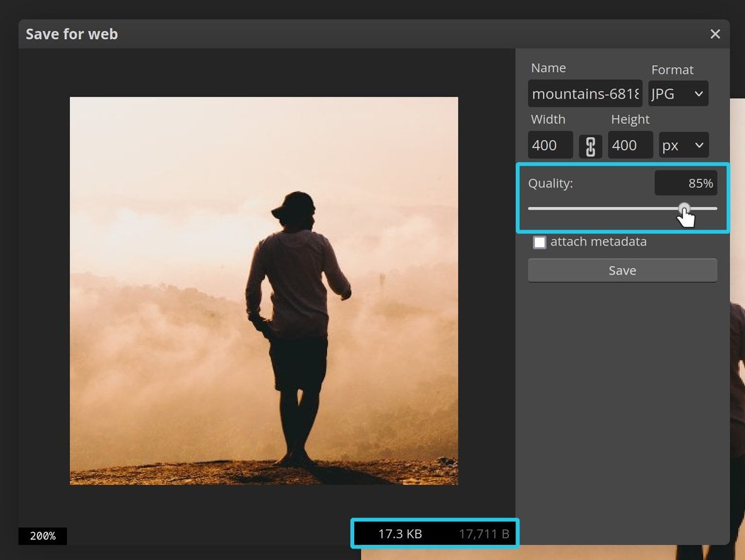Click the Quality value showing 85%
Viewport: 745px width, 560px height.
point(686,183)
